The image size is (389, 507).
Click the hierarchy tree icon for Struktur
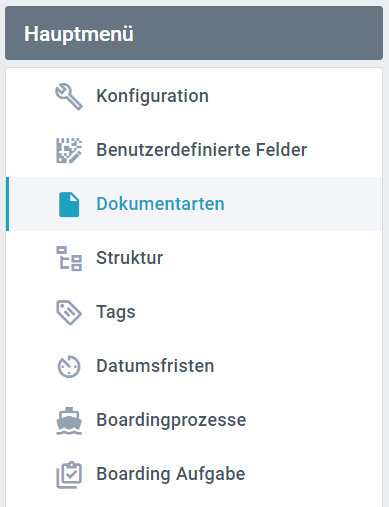pos(69,258)
